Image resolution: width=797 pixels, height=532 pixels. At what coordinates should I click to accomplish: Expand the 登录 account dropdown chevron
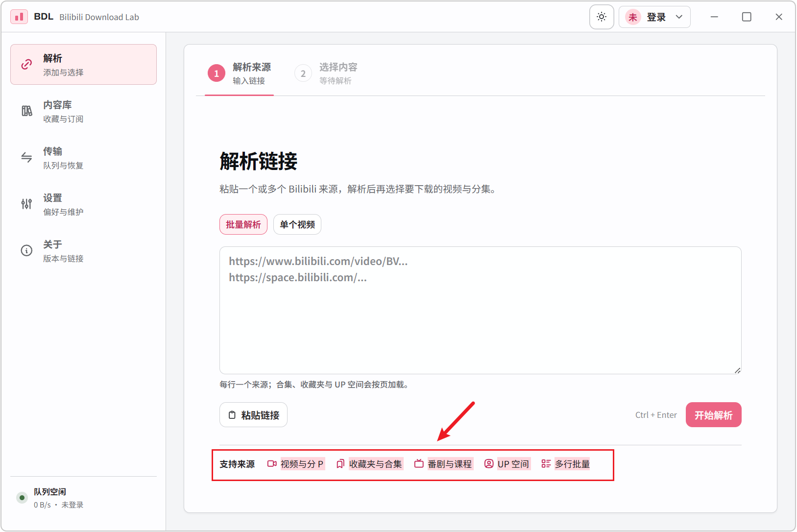point(679,17)
